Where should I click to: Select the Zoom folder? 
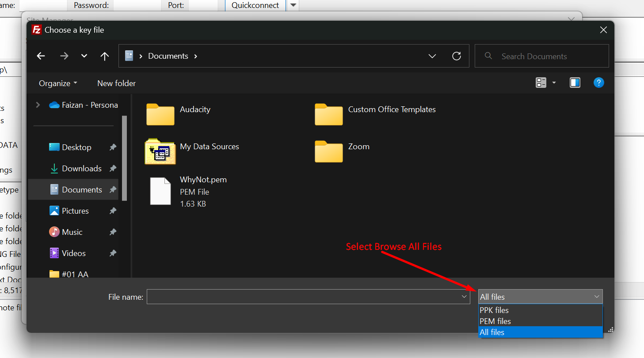pos(342,151)
